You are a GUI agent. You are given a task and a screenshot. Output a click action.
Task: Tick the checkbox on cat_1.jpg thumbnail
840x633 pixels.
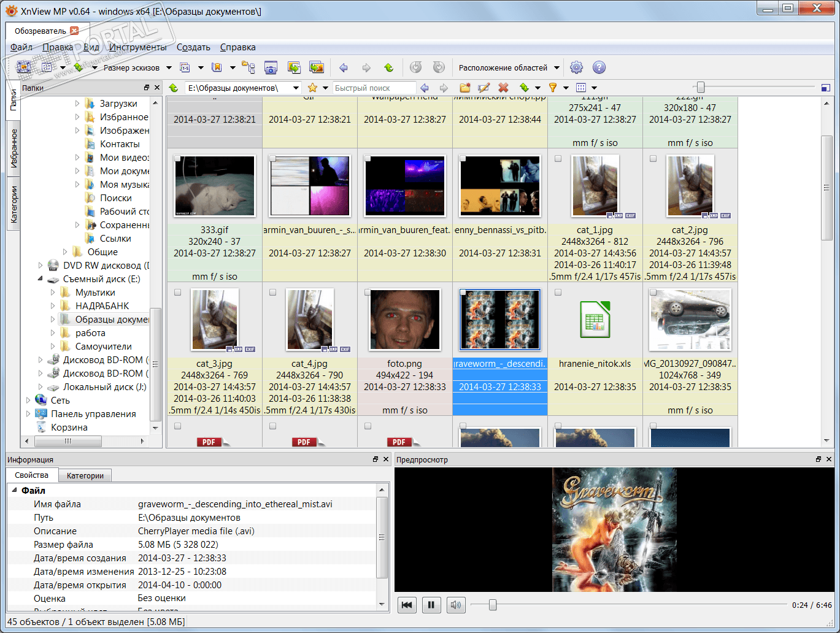[558, 159]
